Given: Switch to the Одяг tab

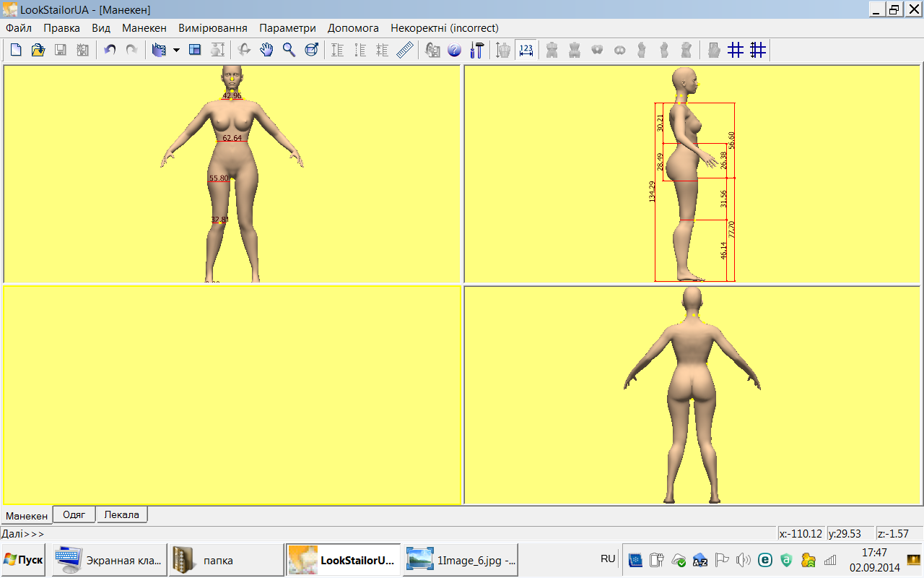Looking at the screenshot, I should 74,515.
